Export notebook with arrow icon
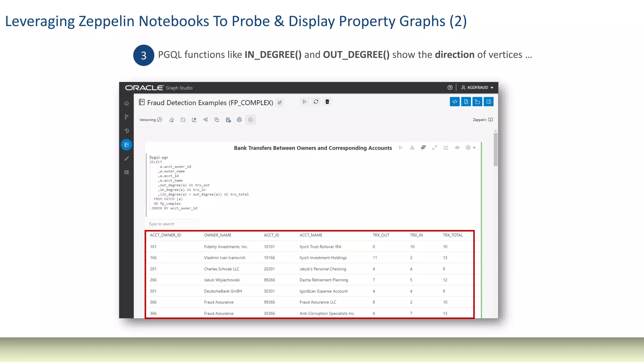 coord(194,120)
